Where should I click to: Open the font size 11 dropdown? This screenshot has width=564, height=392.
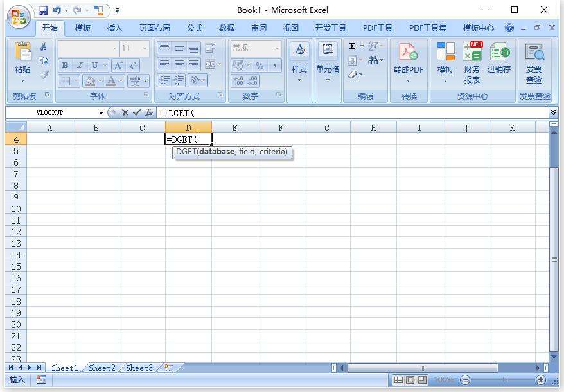[x=145, y=48]
